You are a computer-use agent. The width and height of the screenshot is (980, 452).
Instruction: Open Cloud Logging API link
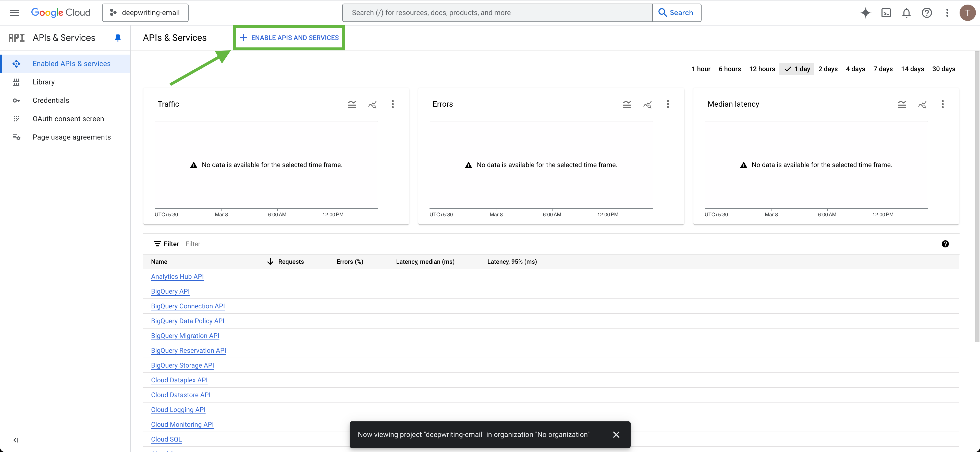pos(178,410)
